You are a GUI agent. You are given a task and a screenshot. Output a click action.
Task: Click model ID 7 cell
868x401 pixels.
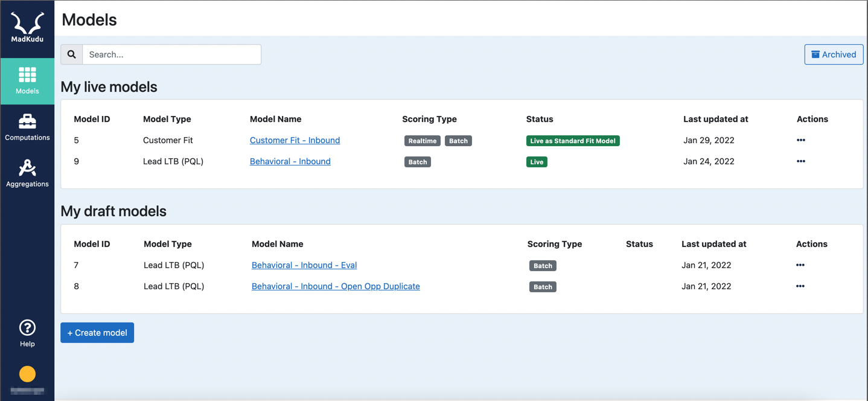tap(76, 265)
